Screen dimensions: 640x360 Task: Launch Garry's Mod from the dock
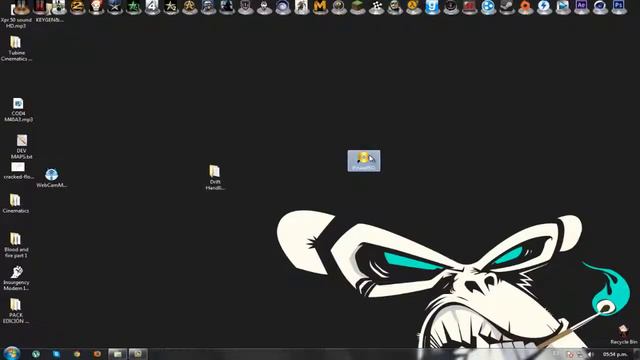432,7
